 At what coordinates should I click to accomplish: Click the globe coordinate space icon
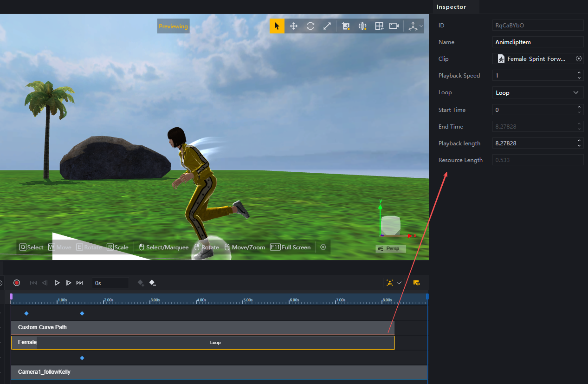click(362, 26)
